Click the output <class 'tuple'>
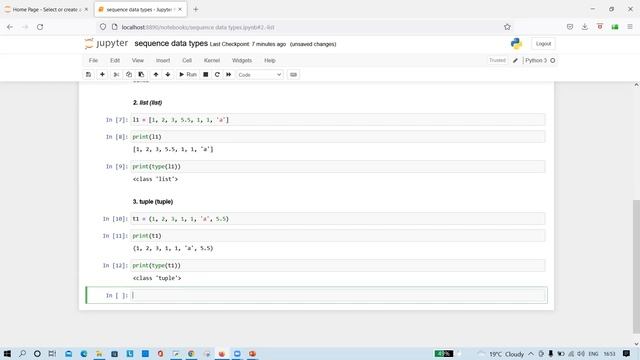Viewport: 640px width, 360px height. (157, 278)
